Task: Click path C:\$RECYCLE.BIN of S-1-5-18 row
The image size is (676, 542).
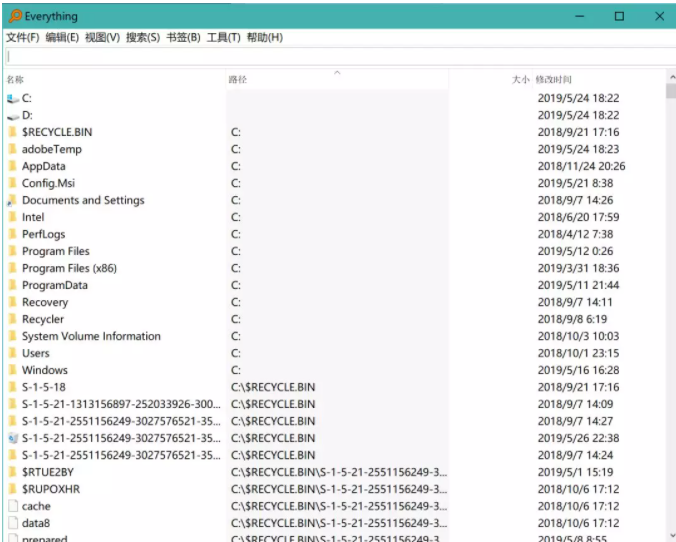Action: 273,387
